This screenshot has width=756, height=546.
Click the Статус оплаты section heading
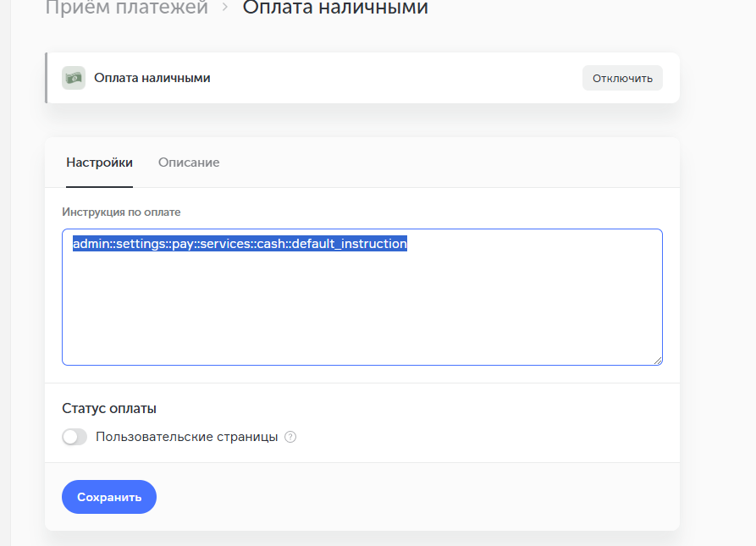click(x=109, y=408)
